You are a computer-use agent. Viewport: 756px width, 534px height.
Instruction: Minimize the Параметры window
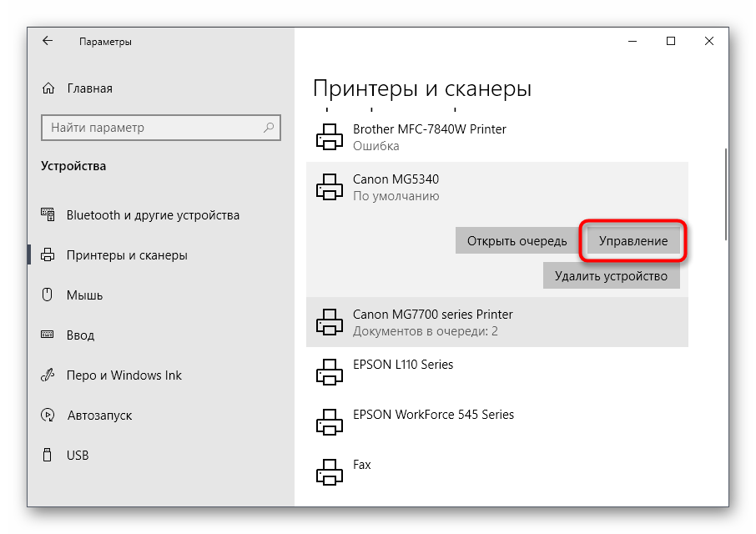click(x=633, y=41)
